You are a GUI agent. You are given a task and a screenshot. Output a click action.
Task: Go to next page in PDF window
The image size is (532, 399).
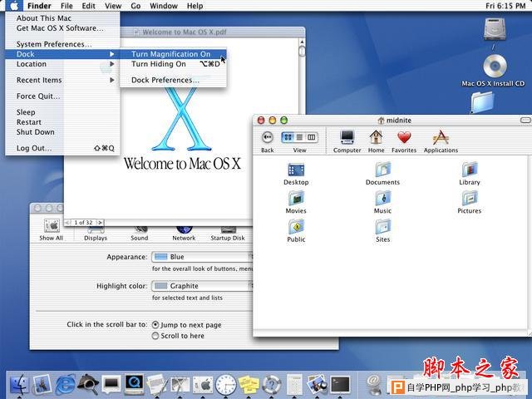(x=100, y=223)
